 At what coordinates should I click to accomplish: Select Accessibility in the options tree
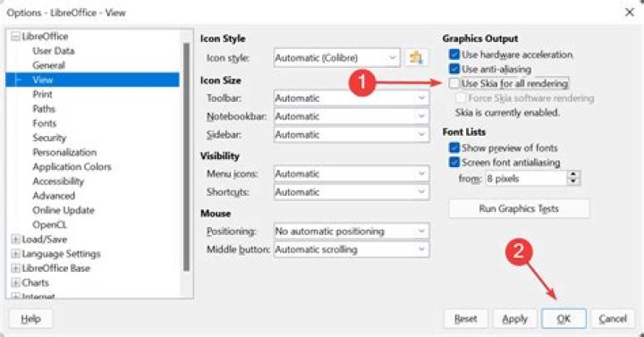coord(58,181)
